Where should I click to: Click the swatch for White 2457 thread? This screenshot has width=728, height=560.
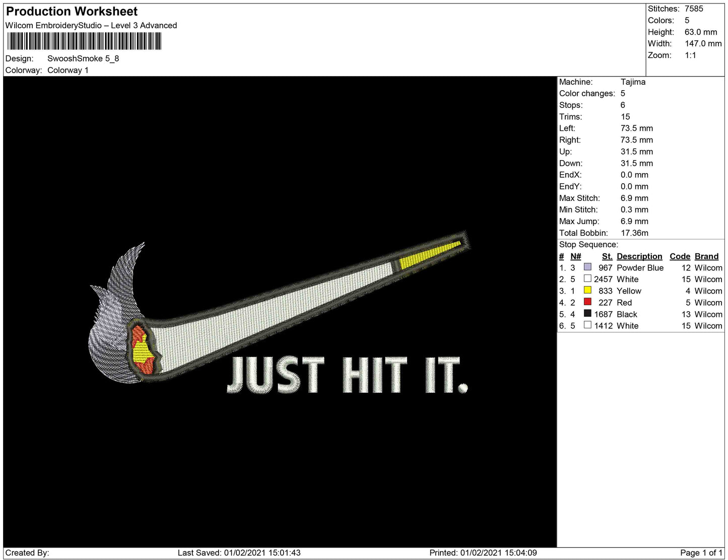[x=587, y=278]
